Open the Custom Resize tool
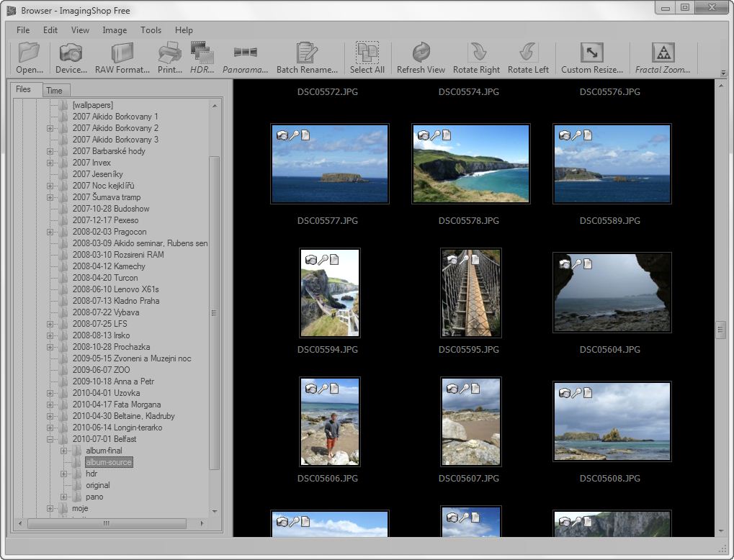This screenshot has width=734, height=560. click(591, 58)
